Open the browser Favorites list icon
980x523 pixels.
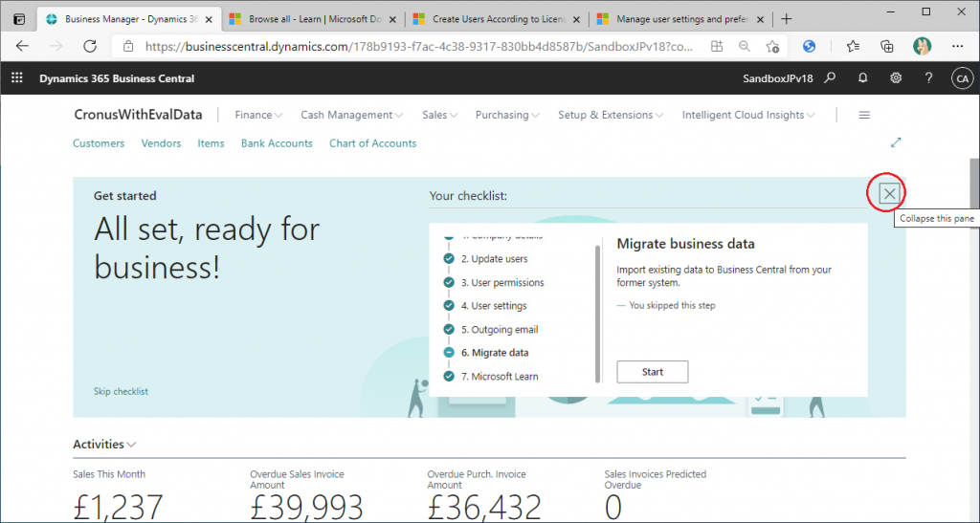(853, 46)
